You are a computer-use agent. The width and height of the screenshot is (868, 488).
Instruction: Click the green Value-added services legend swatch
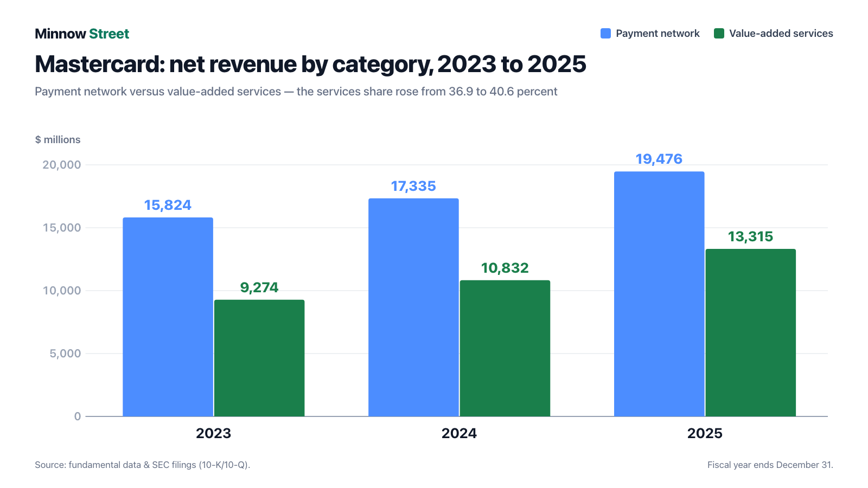tap(719, 34)
